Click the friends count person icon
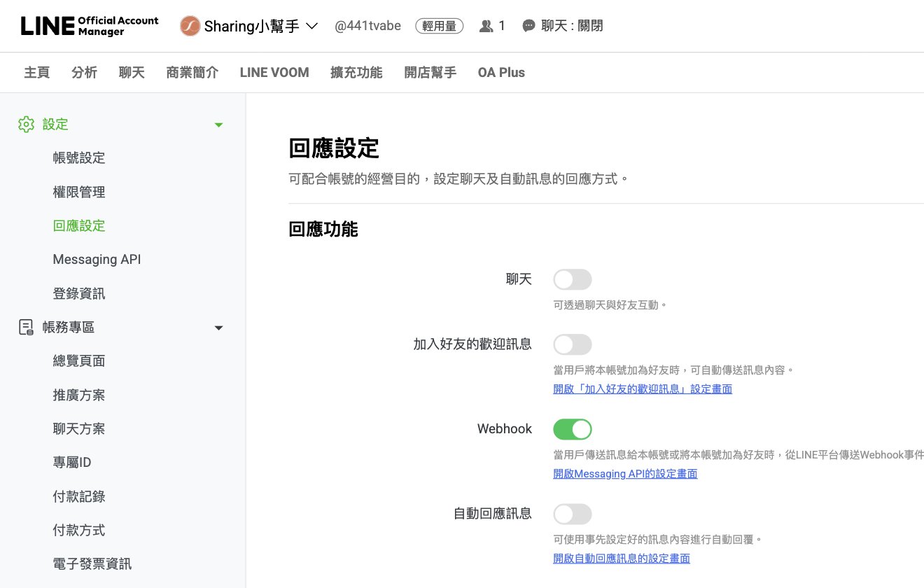 click(486, 26)
